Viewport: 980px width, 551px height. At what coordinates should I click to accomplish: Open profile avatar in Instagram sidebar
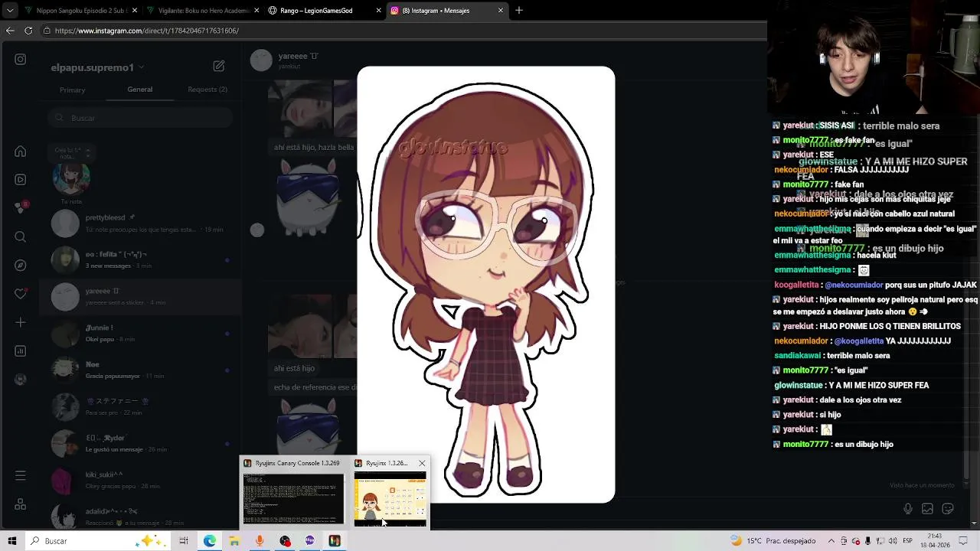(x=21, y=379)
